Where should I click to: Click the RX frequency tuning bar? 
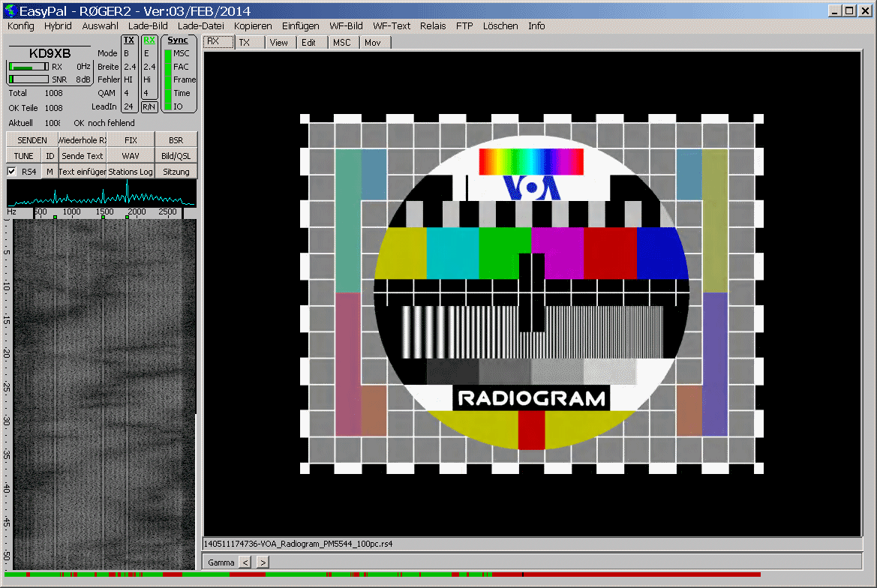pyautogui.click(x=29, y=67)
